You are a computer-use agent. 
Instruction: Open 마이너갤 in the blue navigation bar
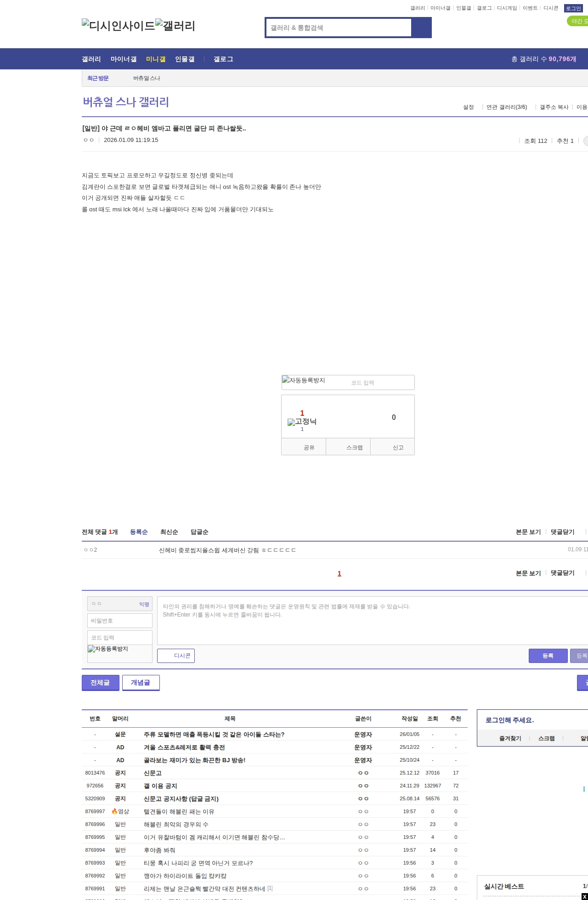pos(124,59)
